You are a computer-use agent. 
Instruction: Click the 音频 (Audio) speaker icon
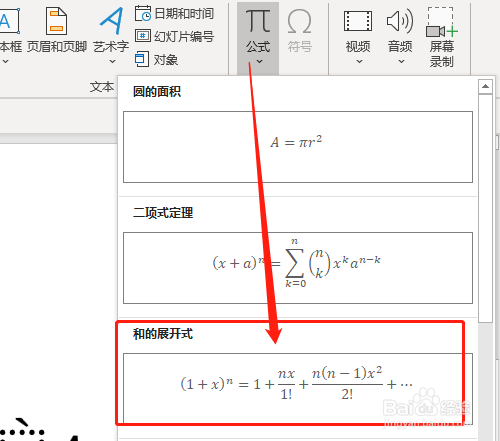[400, 21]
